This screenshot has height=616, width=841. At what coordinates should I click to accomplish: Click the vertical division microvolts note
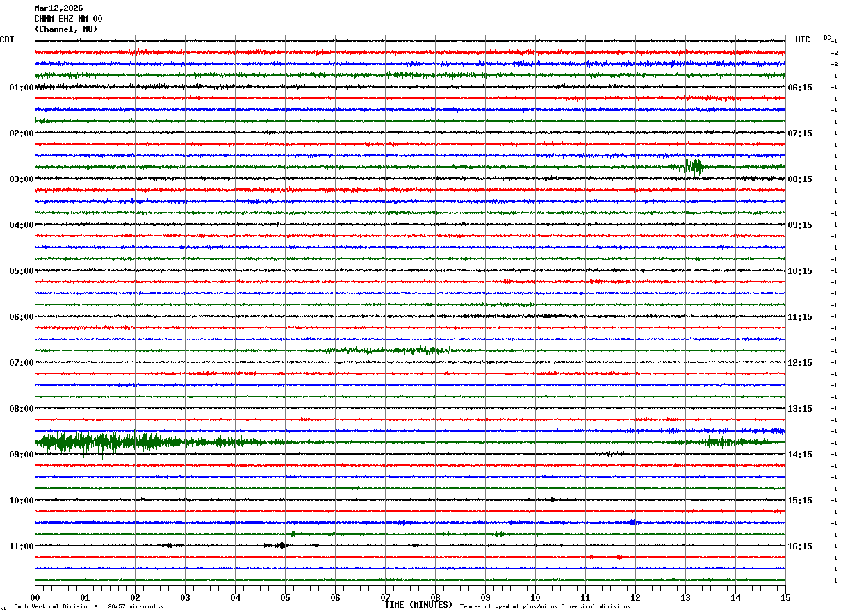point(88,606)
